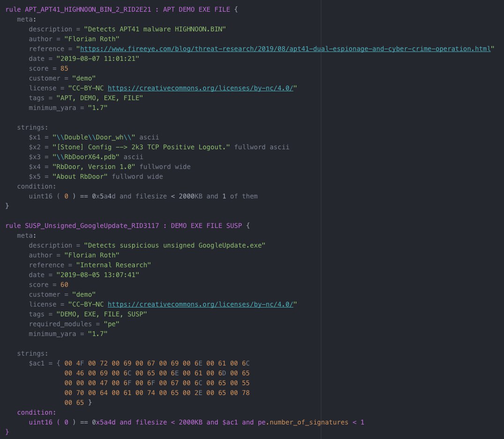This screenshot has width=504, height=439.
Task: Click the first "strings:" section keyword
Action: [x=32, y=127]
